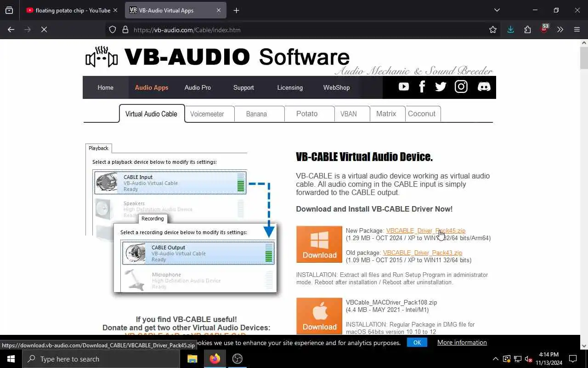Open the VB-Audio Facebook icon

pos(422,87)
